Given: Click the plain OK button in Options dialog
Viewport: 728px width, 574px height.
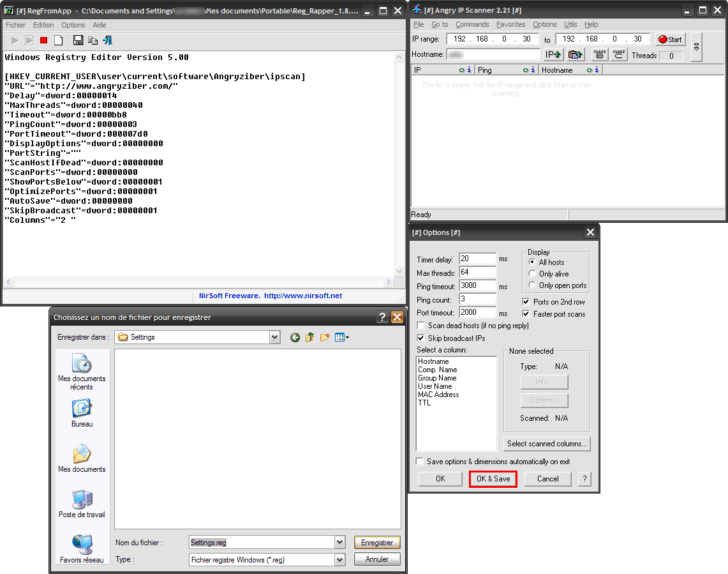Looking at the screenshot, I should tap(441, 479).
